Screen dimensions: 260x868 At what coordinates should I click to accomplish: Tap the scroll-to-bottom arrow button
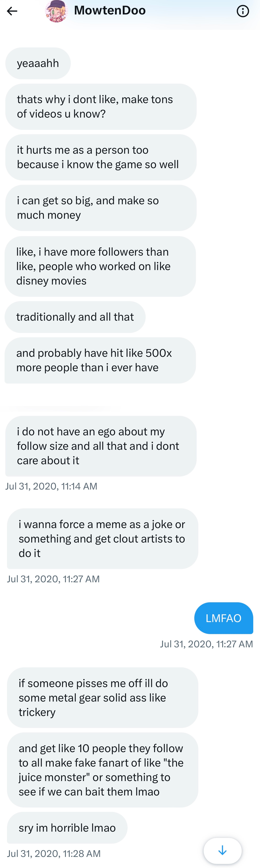[222, 850]
